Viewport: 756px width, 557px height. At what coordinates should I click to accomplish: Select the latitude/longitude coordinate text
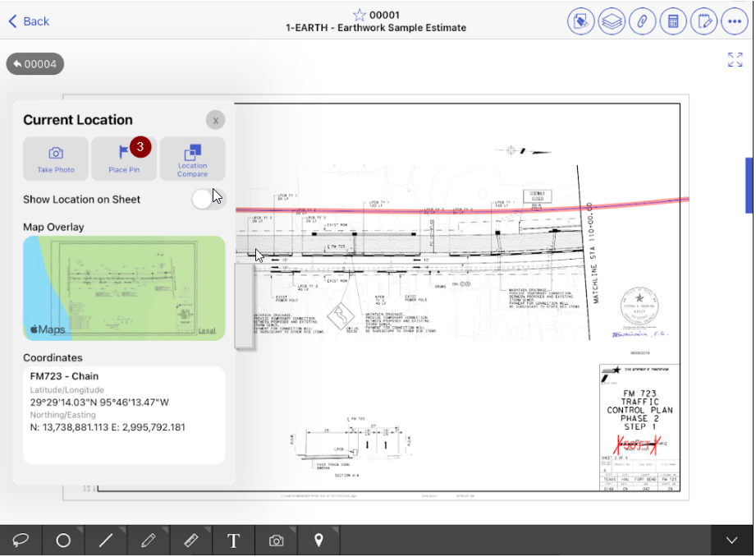click(99, 403)
